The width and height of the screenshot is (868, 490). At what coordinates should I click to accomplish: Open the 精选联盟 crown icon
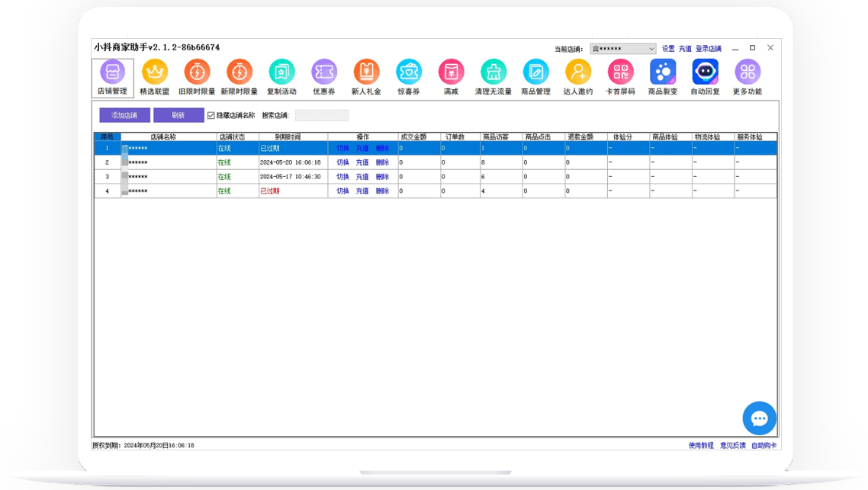[155, 72]
